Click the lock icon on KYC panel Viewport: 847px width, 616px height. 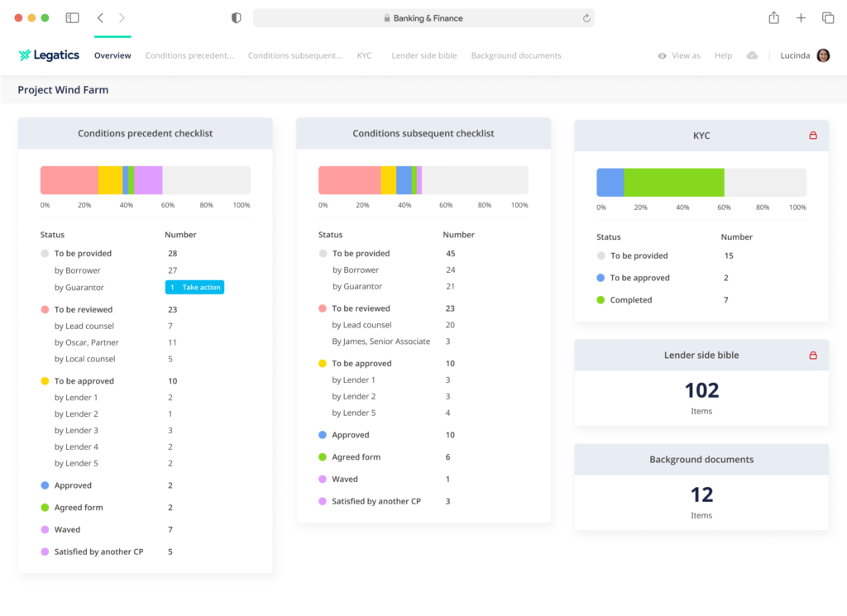tap(812, 136)
